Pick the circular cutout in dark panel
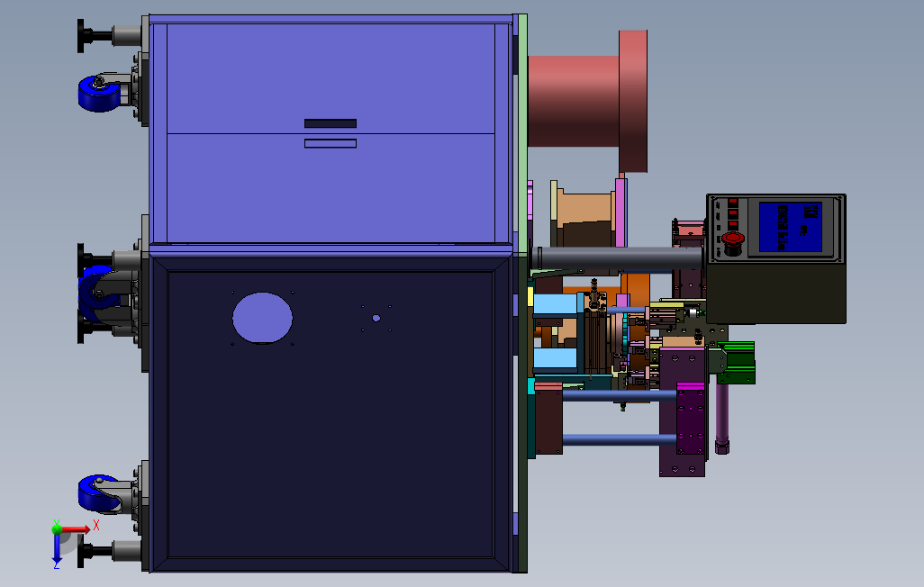 tap(262, 318)
